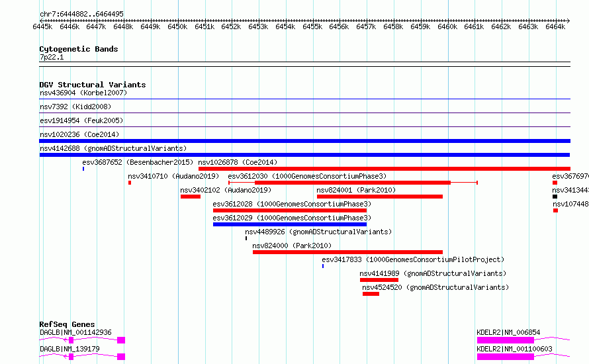Click the Cytogenetic Bands track title
589x364 pixels.
(x=79, y=49)
